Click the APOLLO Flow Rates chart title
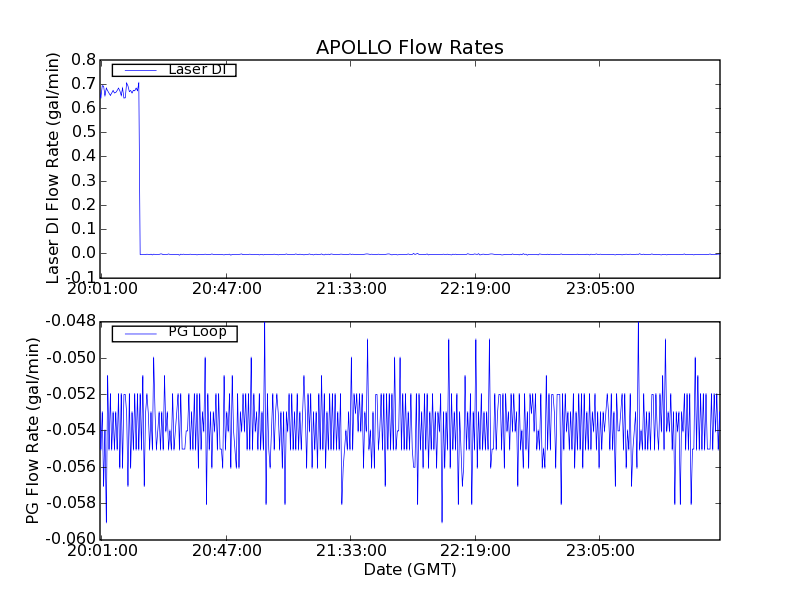800x600 pixels. [409, 48]
